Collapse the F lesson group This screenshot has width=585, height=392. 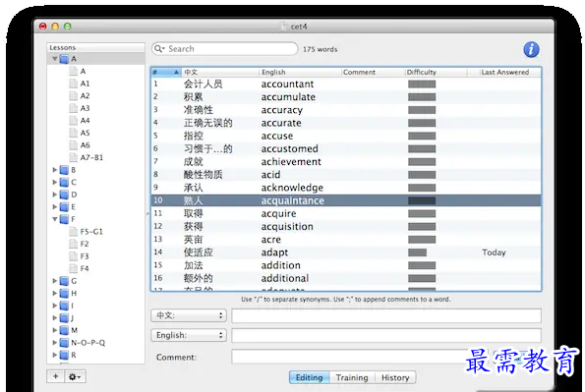click(55, 219)
